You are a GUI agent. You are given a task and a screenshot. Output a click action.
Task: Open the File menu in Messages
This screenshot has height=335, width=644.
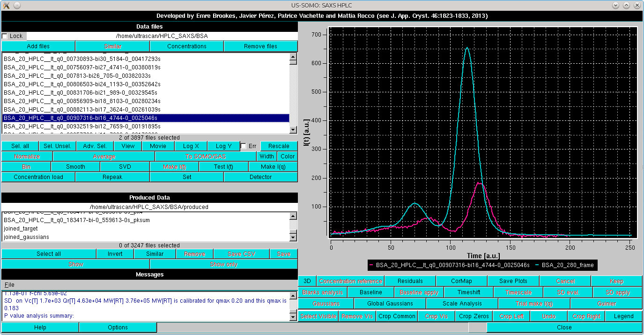[9, 285]
